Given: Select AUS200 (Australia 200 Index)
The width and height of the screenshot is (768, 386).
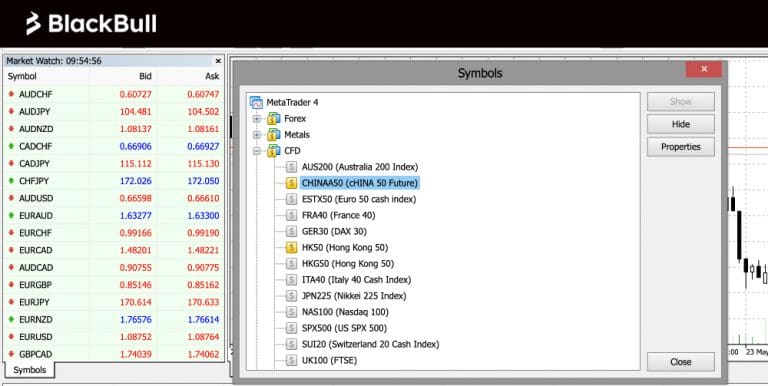Looking at the screenshot, I should point(360,167).
